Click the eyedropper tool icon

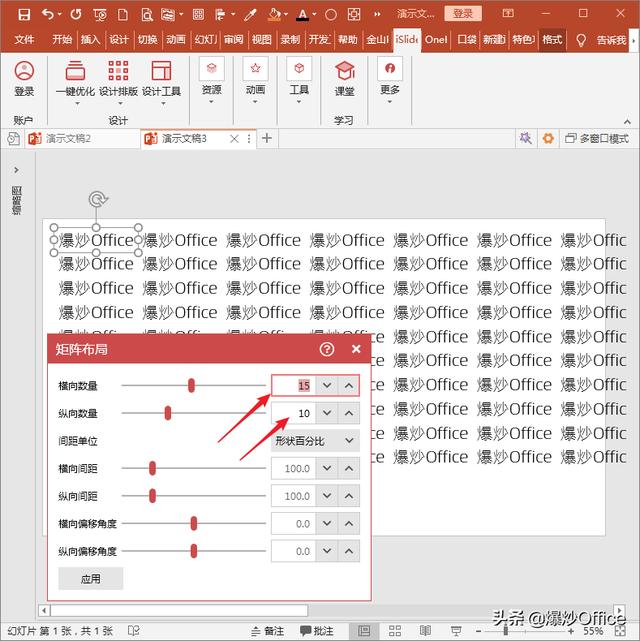250,15
